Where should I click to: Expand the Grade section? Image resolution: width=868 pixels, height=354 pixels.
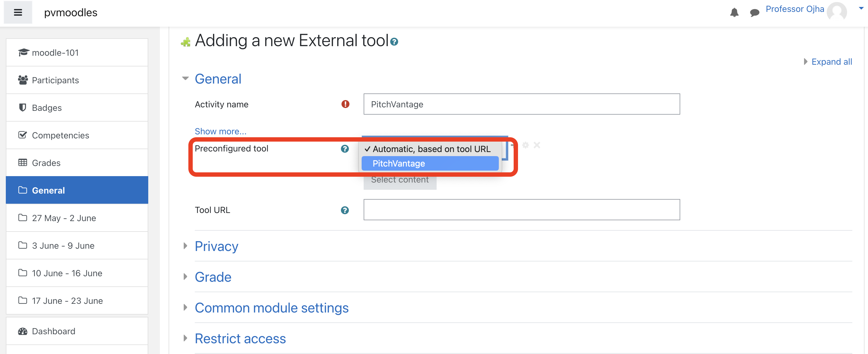click(x=212, y=277)
